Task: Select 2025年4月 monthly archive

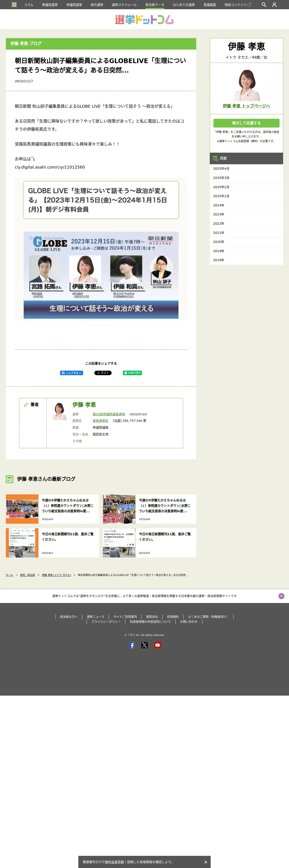Action: click(x=246, y=169)
